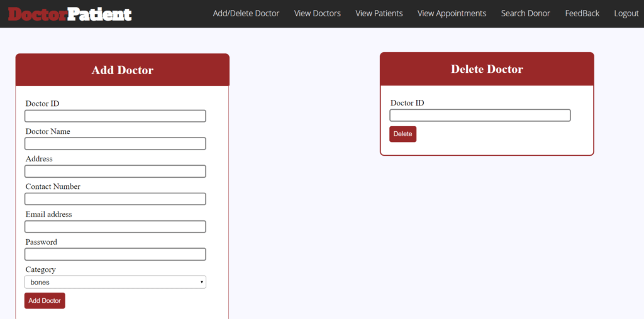Focus Doctor ID field in Delete Doctor panel

point(480,115)
